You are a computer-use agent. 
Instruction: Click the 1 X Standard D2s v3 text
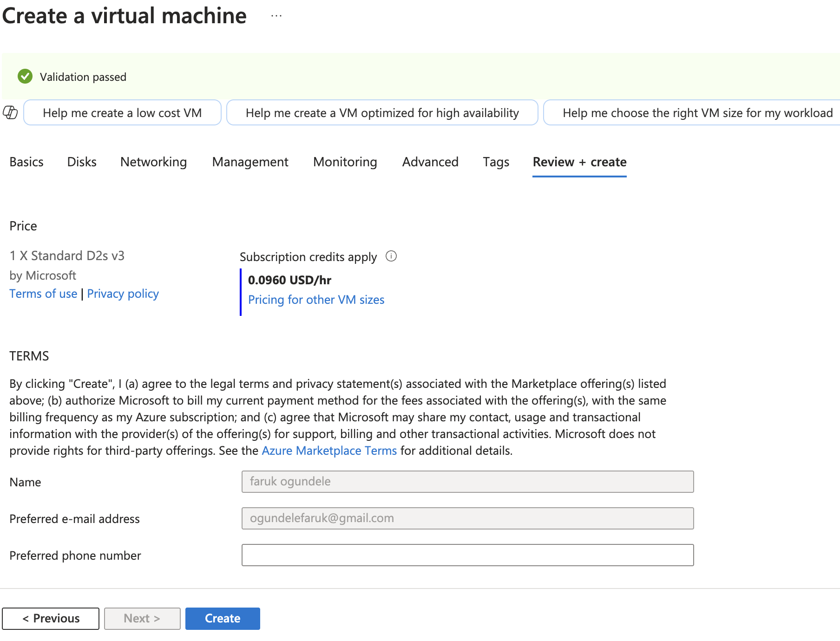[67, 256]
